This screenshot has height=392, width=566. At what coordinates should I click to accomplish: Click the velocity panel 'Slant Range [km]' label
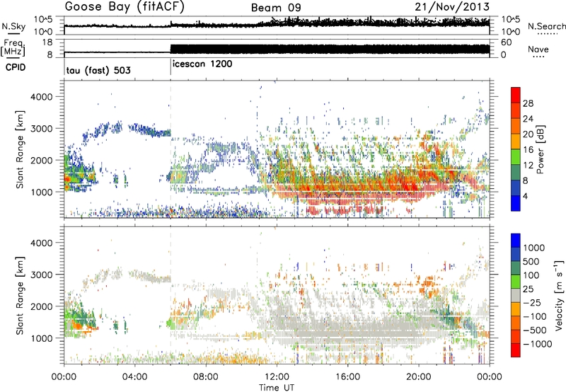click(20, 295)
